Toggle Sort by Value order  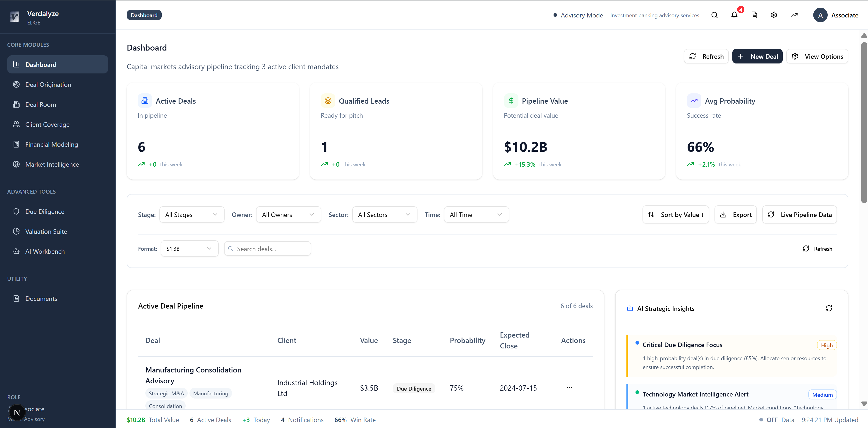click(x=676, y=214)
